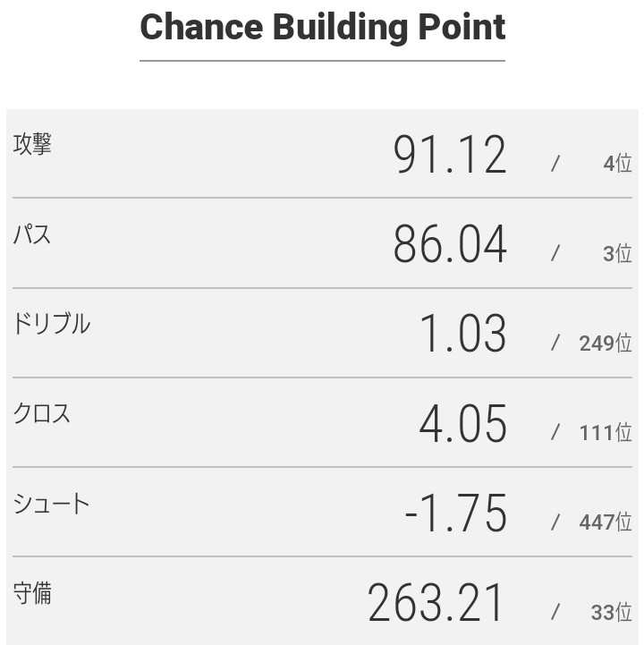This screenshot has width=644, height=645.
Task: Open the 3位 rank for パス
Action: pyautogui.click(x=617, y=253)
